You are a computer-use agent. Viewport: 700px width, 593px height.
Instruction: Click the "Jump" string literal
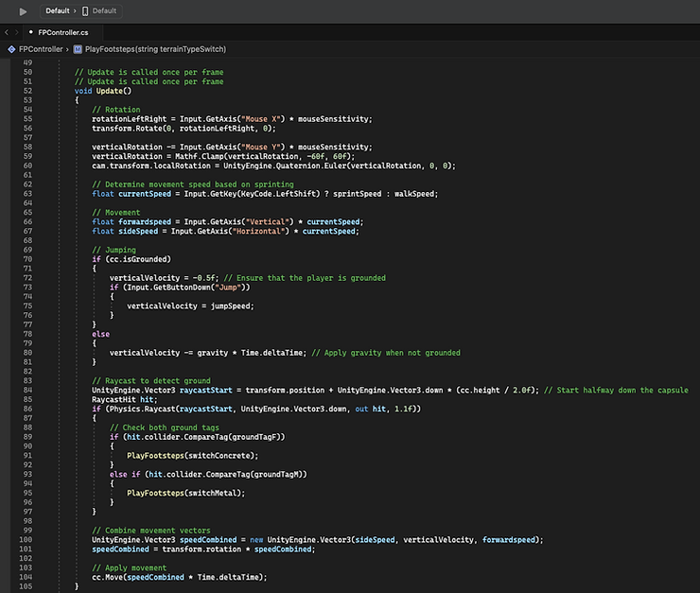pyautogui.click(x=228, y=288)
